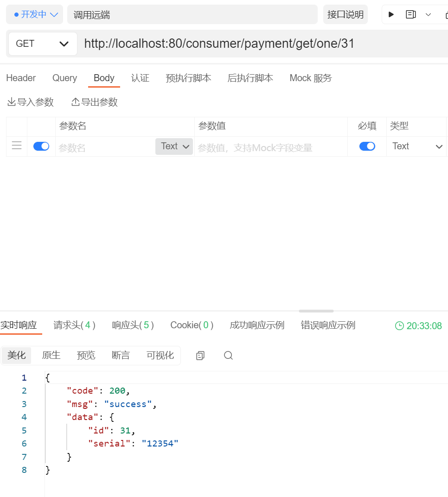Click the row drag handle icon
448x497 pixels.
coord(17,146)
